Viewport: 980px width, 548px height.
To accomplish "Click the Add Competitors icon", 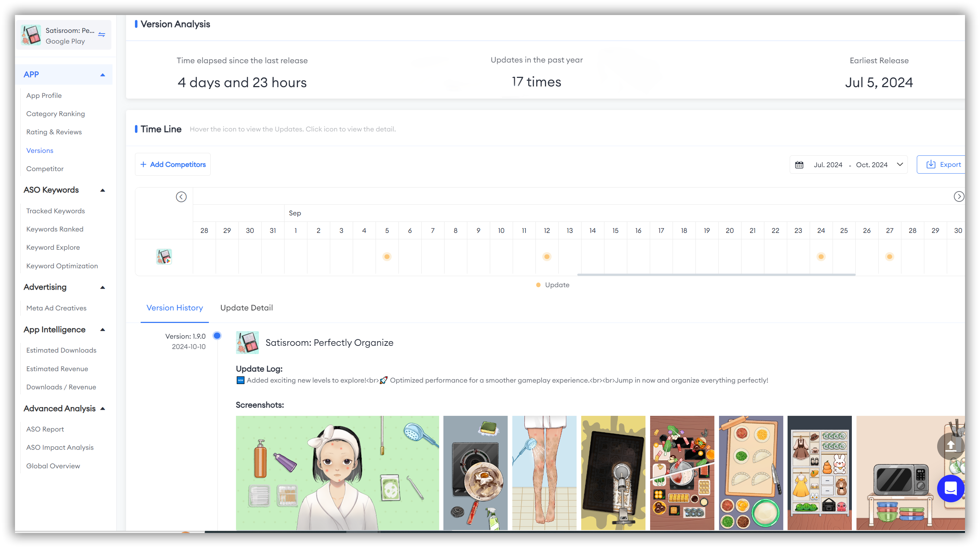I will click(x=144, y=164).
